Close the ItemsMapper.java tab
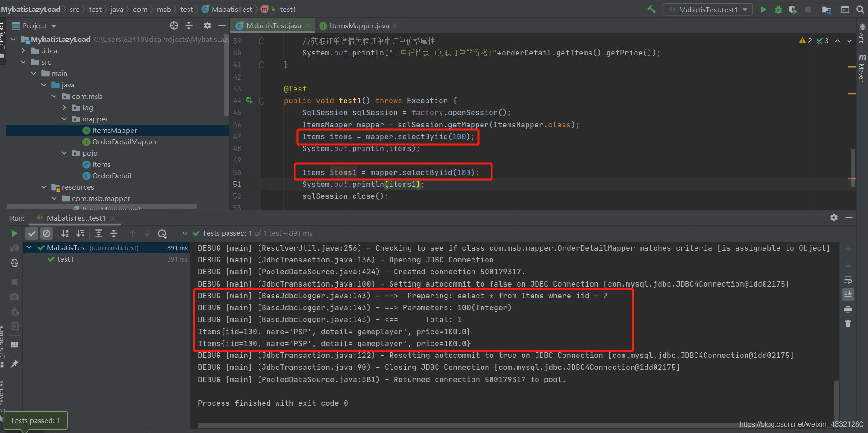868x433 pixels. (395, 26)
